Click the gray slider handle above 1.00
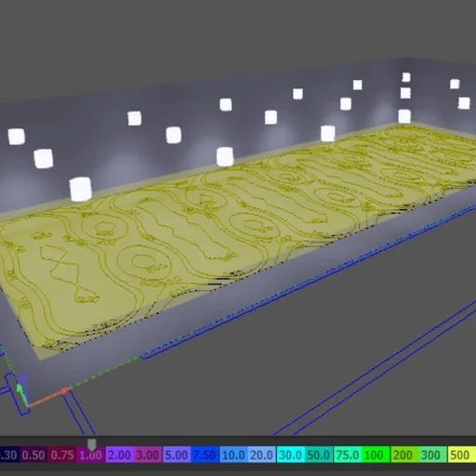Image resolution: width=476 pixels, height=476 pixels. [91, 444]
